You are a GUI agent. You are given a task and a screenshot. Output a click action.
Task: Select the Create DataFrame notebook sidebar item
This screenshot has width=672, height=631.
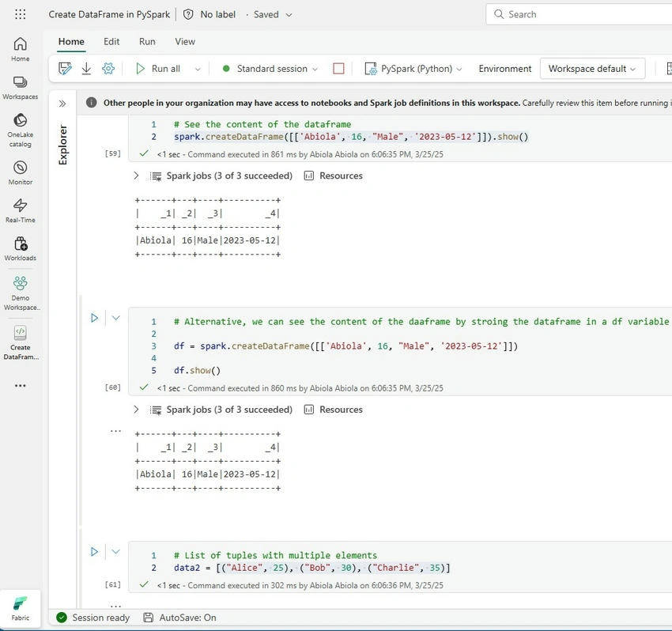click(x=20, y=343)
